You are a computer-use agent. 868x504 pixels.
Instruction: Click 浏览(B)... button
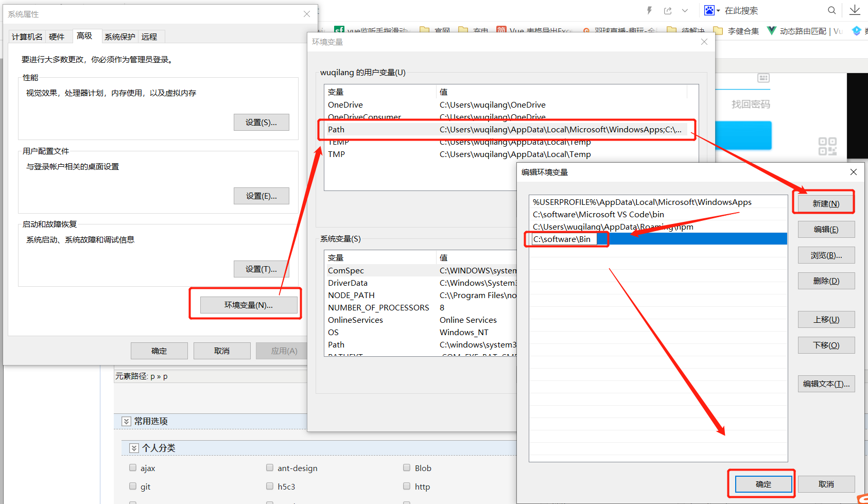pos(826,255)
